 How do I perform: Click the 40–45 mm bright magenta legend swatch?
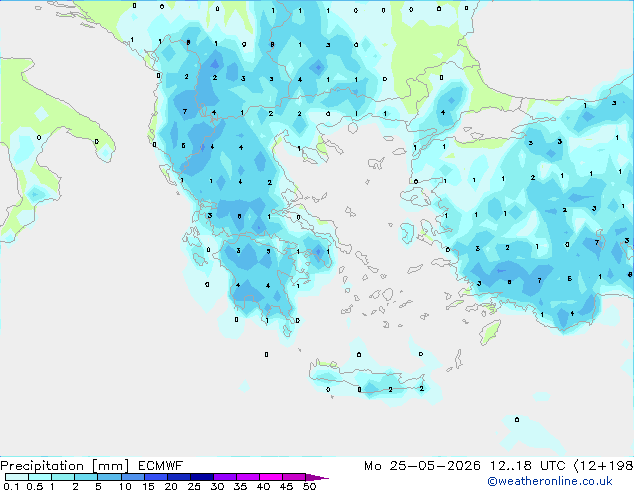coord(271,477)
